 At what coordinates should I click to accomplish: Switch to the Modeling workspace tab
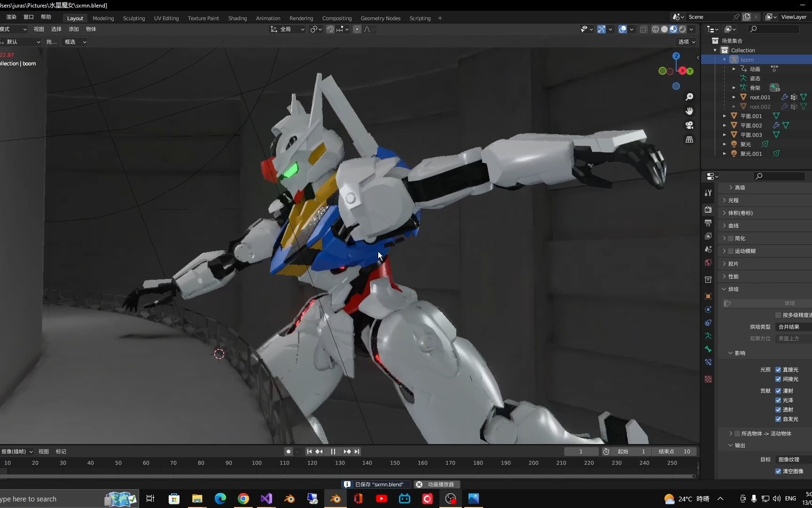click(x=103, y=18)
